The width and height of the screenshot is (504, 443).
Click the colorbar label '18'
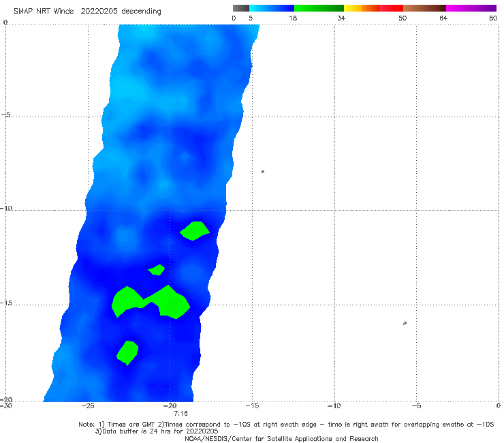pos(293,18)
